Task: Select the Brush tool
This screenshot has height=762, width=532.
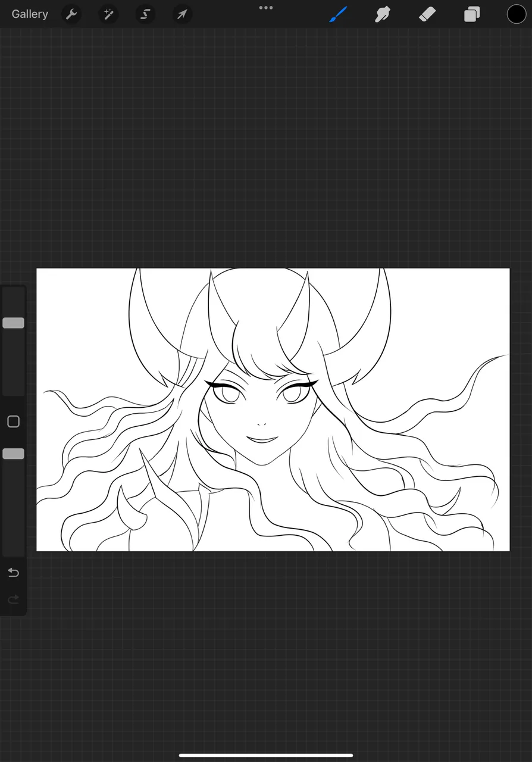Action: (x=338, y=14)
